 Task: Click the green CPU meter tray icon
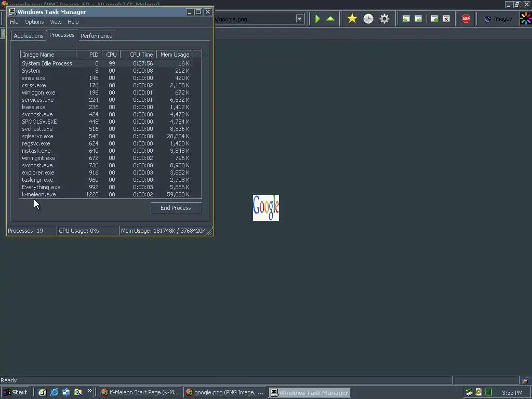[x=488, y=392]
